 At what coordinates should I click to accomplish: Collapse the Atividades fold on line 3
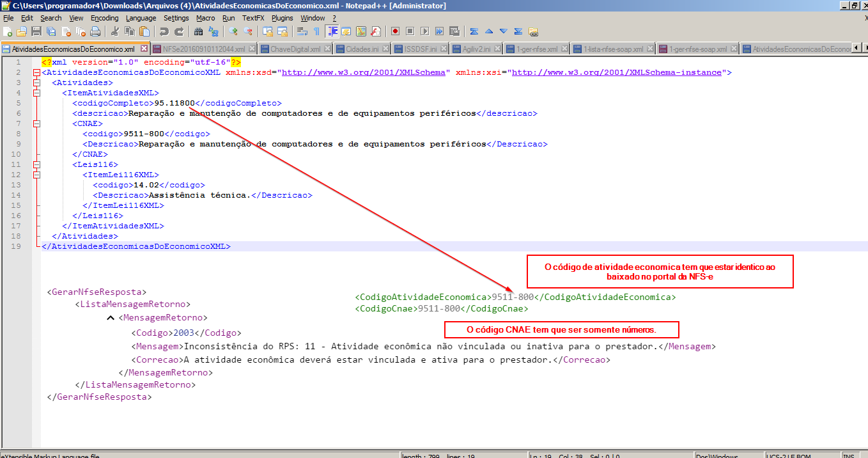[36, 83]
